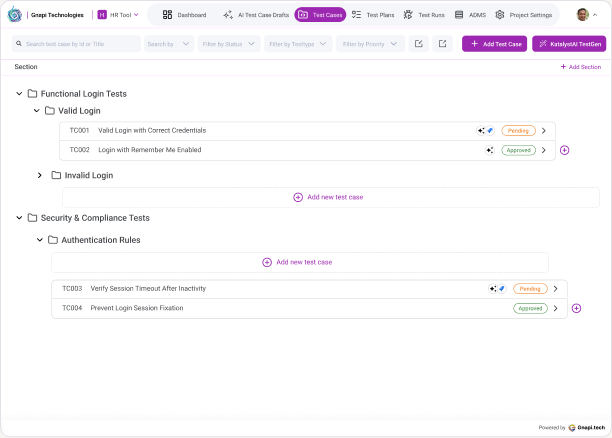Click the Invalid Login folder icon

[56, 175]
